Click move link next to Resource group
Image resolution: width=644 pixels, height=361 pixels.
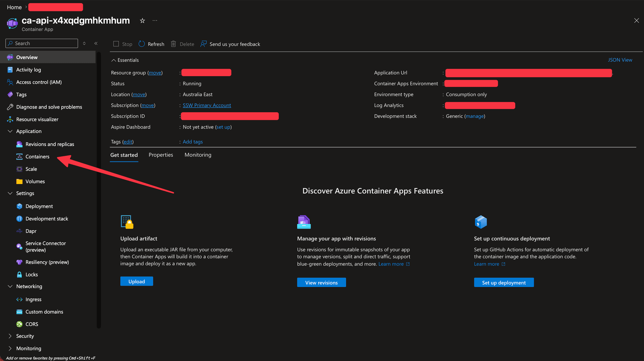pyautogui.click(x=155, y=73)
